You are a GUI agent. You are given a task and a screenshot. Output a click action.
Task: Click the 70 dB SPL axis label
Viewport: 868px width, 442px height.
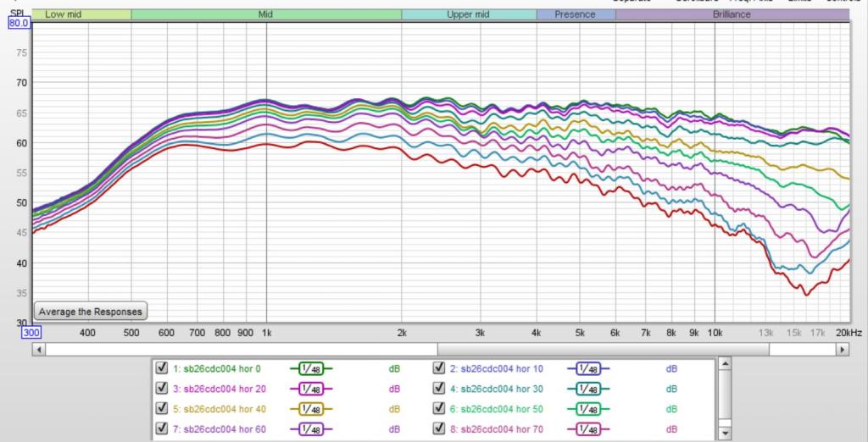click(x=22, y=83)
